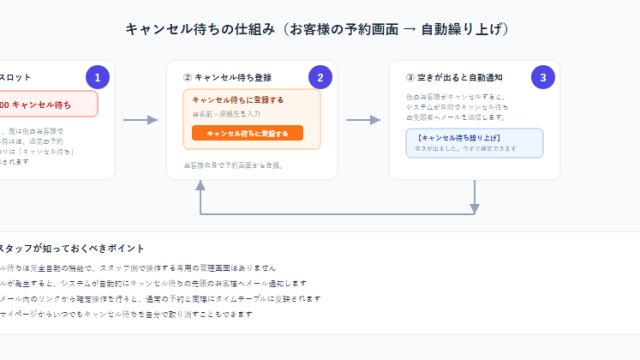Click the orange キャンセル待ちに登録する button
The width and height of the screenshot is (640, 360).
(247, 133)
